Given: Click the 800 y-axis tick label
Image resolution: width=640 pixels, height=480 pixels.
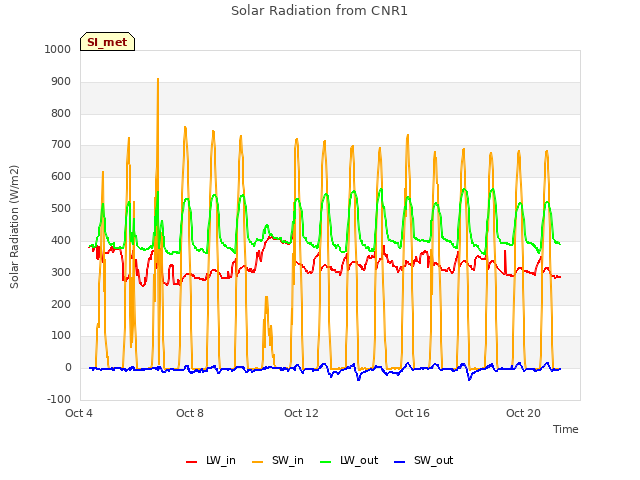Looking at the screenshot, I should [x=61, y=113].
